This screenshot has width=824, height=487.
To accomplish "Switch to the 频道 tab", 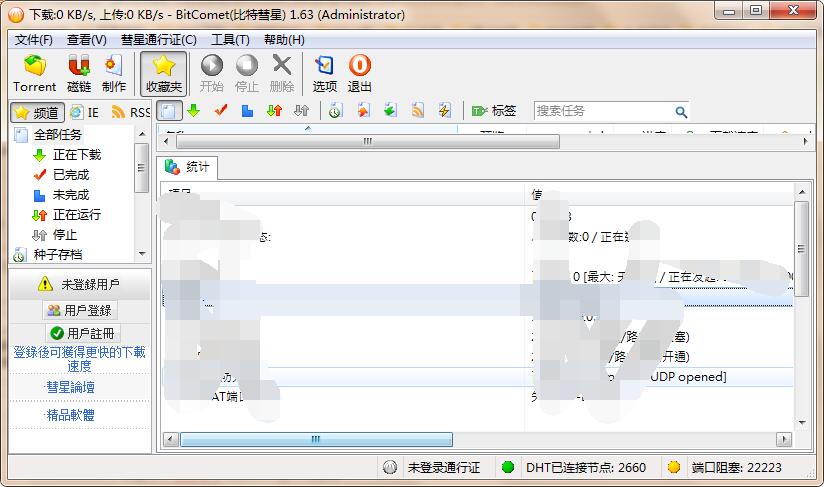I will pyautogui.click(x=37, y=112).
